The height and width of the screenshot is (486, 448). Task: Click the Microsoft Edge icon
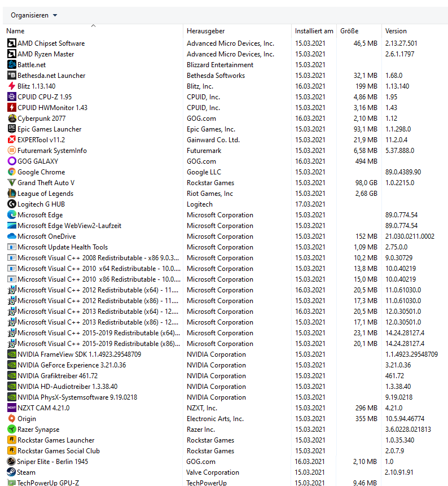tap(12, 215)
